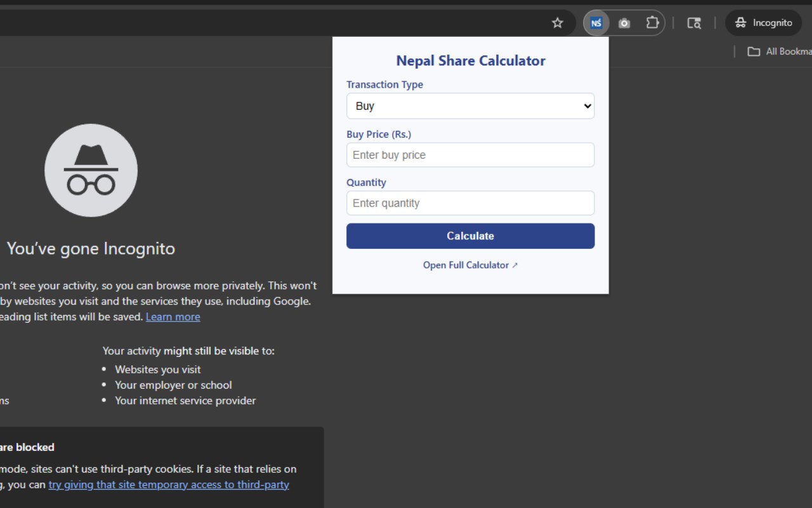Click the Incognito indicator in the toolbar

pos(763,23)
